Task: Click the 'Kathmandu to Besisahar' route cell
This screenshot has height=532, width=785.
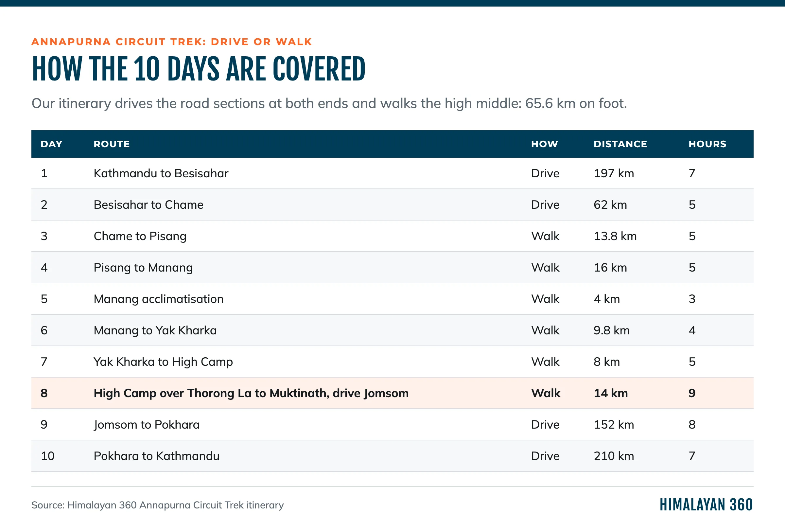Action: [161, 173]
